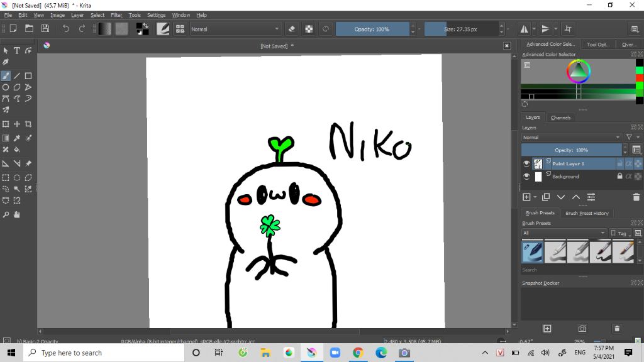The height and width of the screenshot is (362, 644).
Task: Click the brush presets Search field
Action: [578, 270]
